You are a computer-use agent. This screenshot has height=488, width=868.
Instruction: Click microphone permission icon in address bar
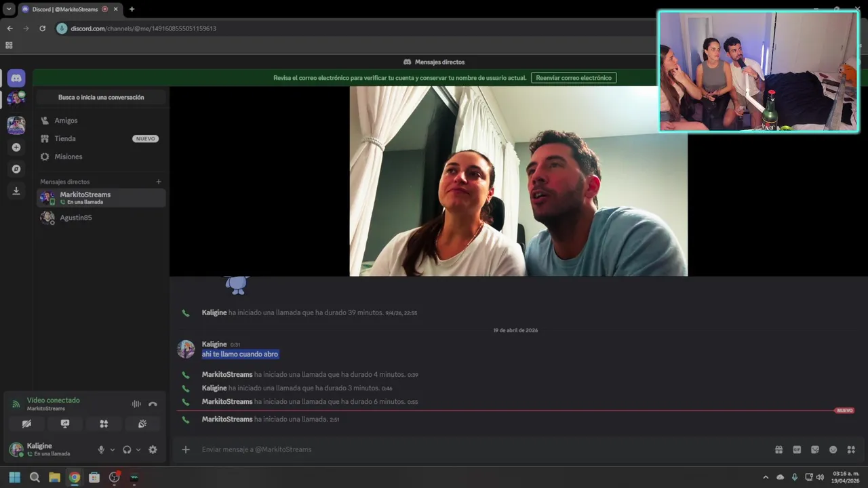click(x=62, y=28)
